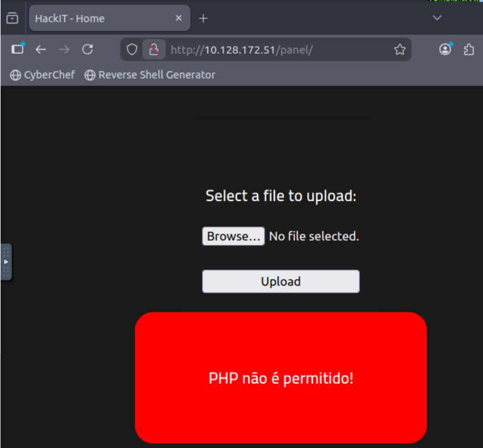Click the grayed Forward navigation arrow

tap(64, 49)
